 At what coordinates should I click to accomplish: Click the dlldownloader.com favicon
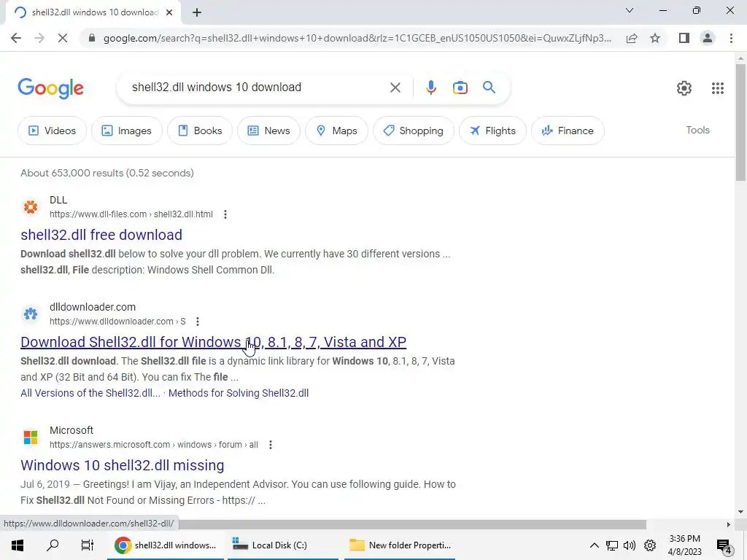pyautogui.click(x=31, y=314)
